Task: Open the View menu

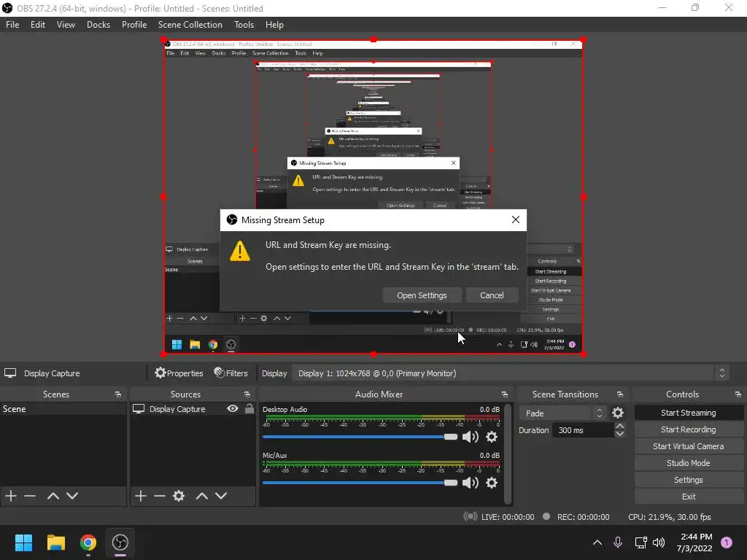Action: pos(66,25)
